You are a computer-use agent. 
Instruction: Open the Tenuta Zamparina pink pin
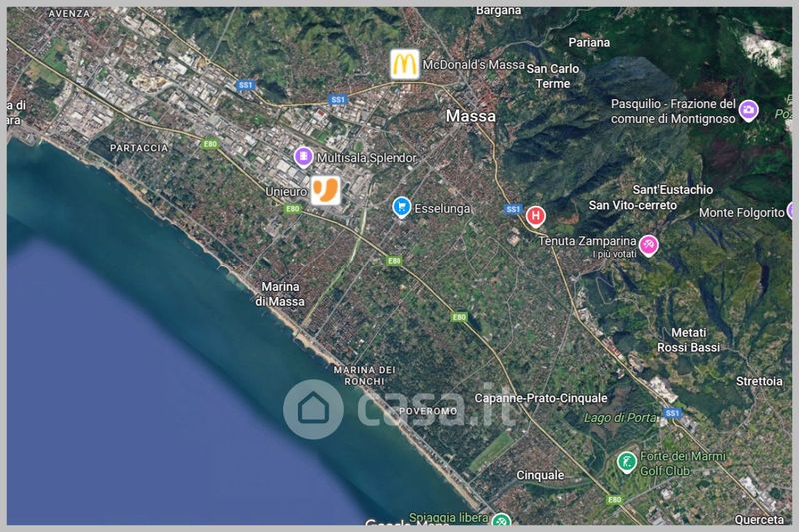648,246
